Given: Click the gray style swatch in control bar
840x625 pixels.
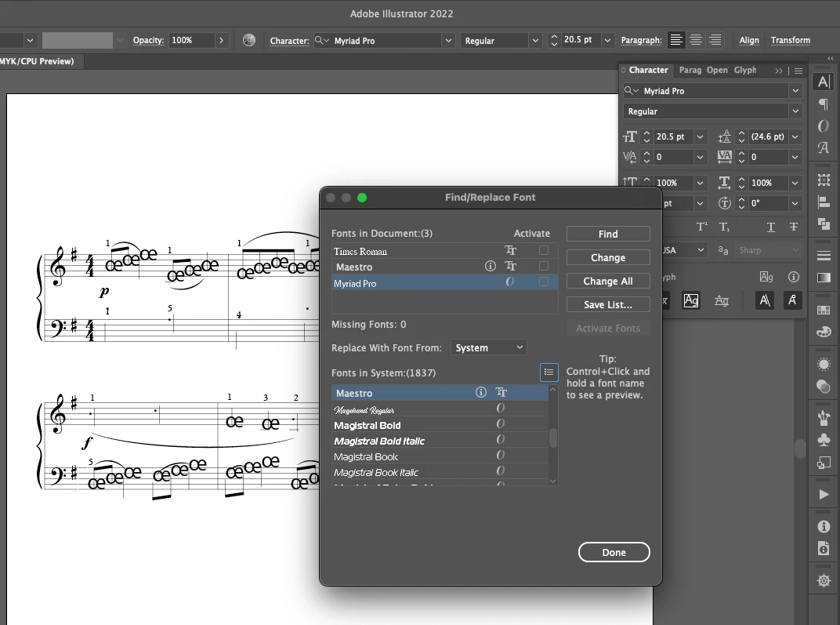Looking at the screenshot, I should (x=78, y=40).
